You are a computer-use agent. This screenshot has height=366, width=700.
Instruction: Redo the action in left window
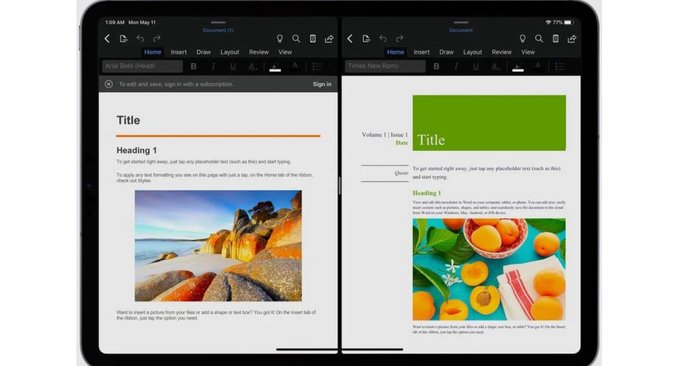(x=157, y=39)
